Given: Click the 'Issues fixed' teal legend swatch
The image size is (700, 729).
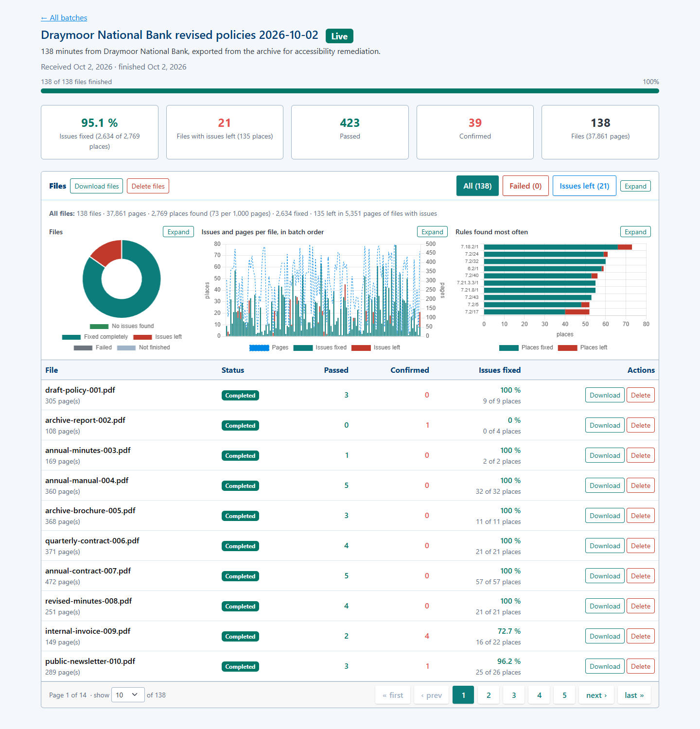Looking at the screenshot, I should 303,347.
